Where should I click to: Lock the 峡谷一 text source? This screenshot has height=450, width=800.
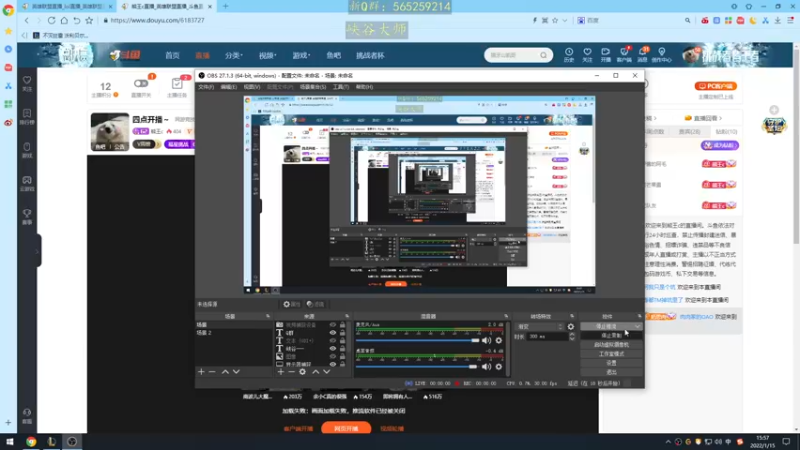point(342,348)
